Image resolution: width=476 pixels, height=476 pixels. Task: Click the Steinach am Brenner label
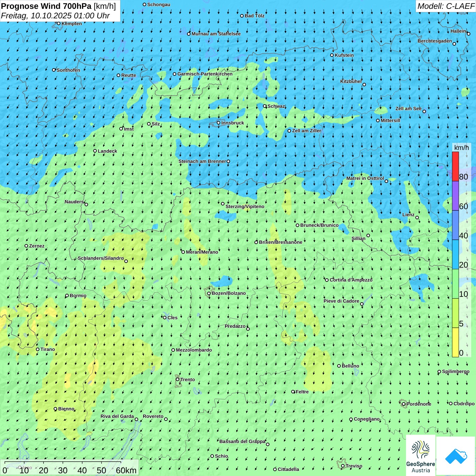click(x=202, y=161)
